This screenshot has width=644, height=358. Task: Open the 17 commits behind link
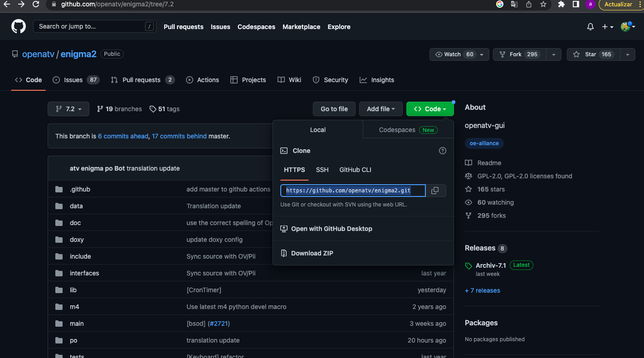tap(179, 136)
